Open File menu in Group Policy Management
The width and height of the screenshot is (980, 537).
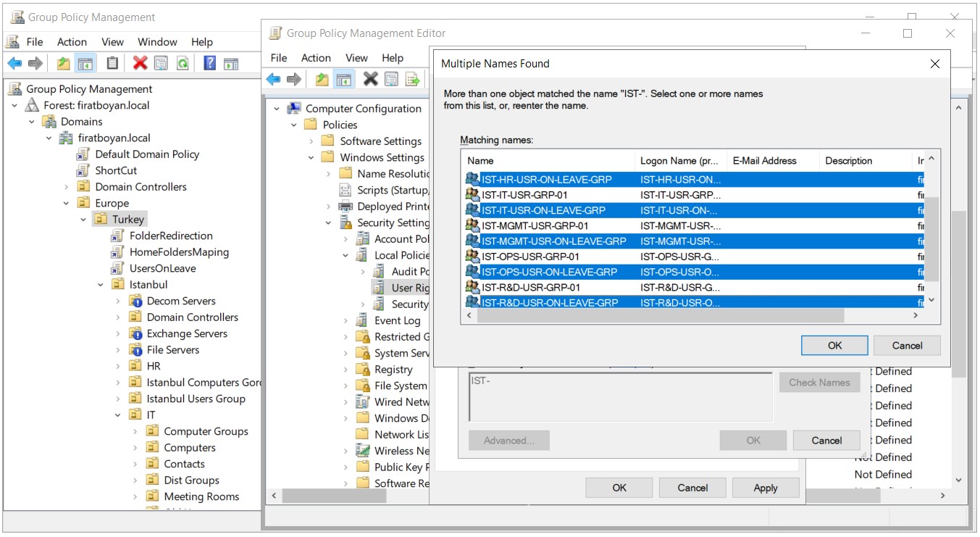[x=35, y=42]
